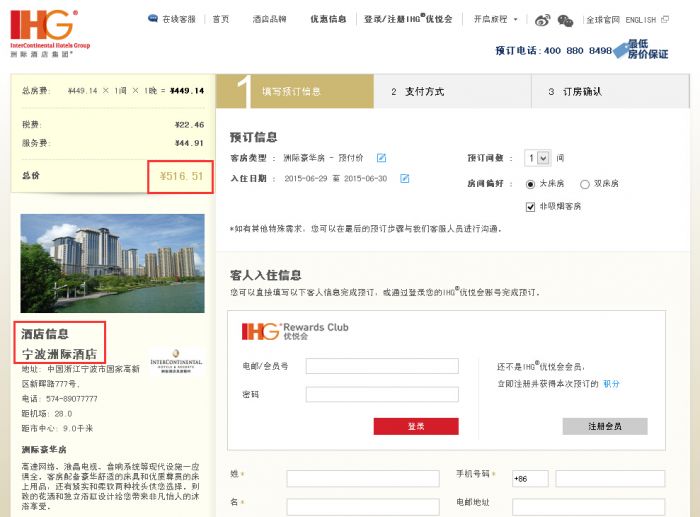
Task: Click the booking phone 400 880 8498
Action: [578, 50]
